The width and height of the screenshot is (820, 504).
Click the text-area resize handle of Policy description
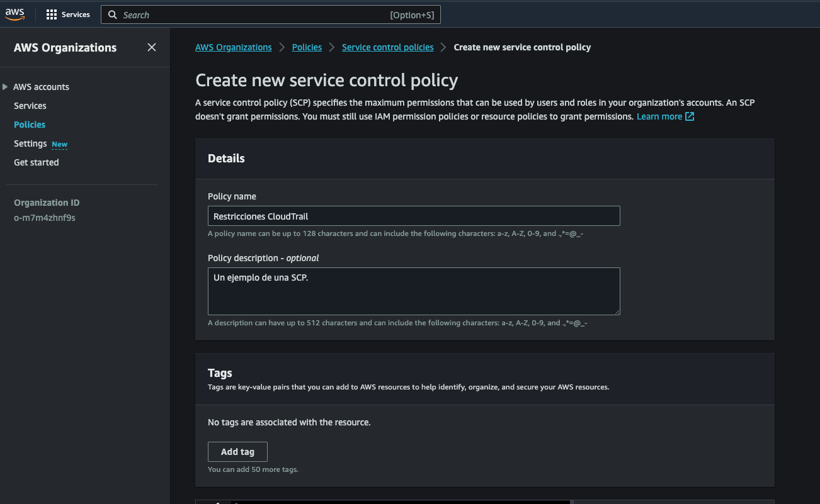tap(617, 311)
